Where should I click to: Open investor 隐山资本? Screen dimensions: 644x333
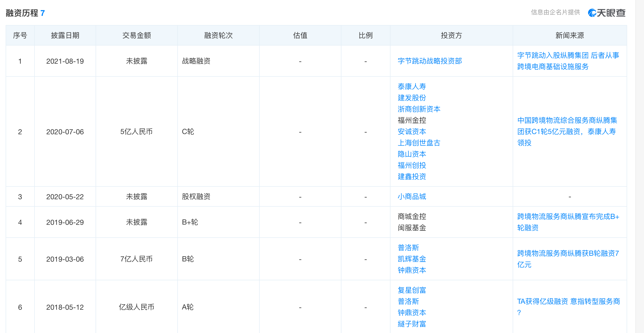coord(412,154)
